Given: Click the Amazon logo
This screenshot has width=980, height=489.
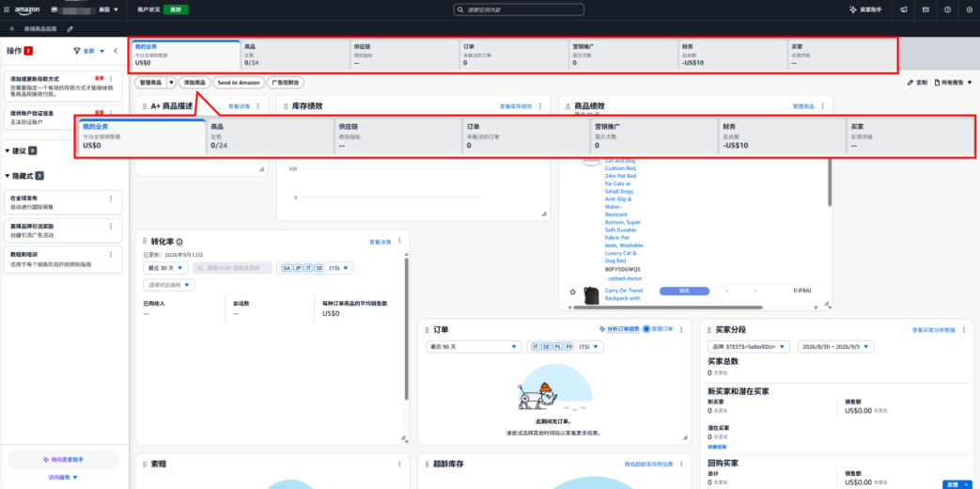Looking at the screenshot, I should tap(28, 10).
